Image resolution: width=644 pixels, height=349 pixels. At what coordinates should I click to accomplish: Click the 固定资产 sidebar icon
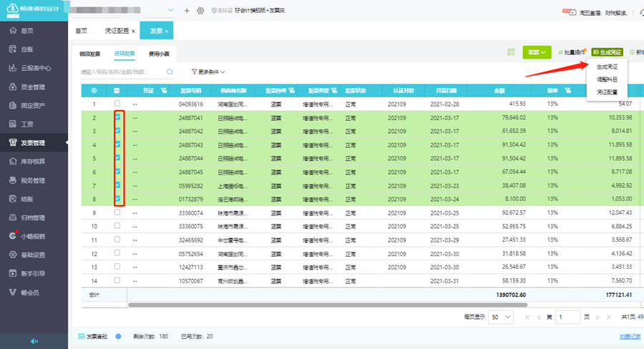[x=12, y=106]
